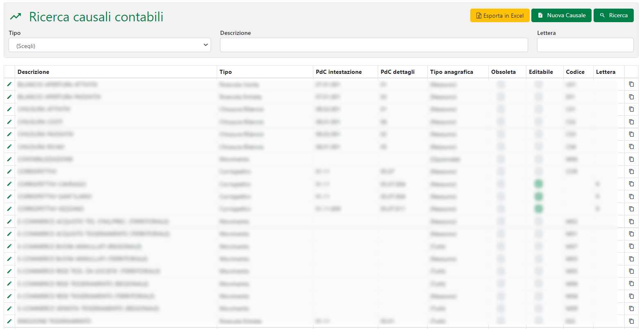Click the copy icon in the last visible row

pos(631,321)
